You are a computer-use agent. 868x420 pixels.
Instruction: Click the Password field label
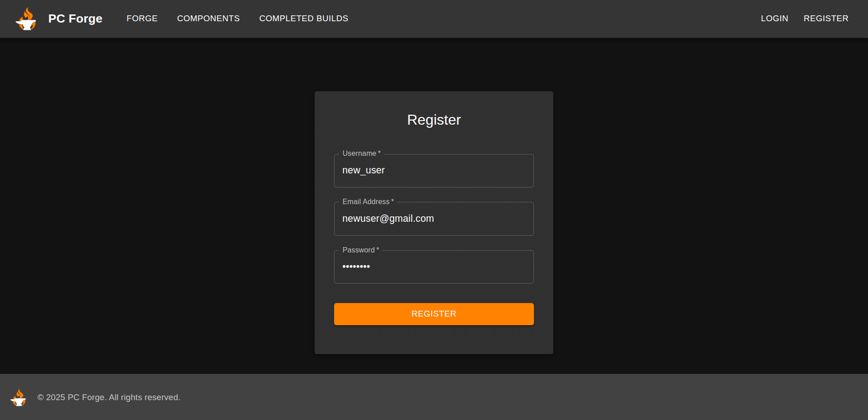pos(360,250)
